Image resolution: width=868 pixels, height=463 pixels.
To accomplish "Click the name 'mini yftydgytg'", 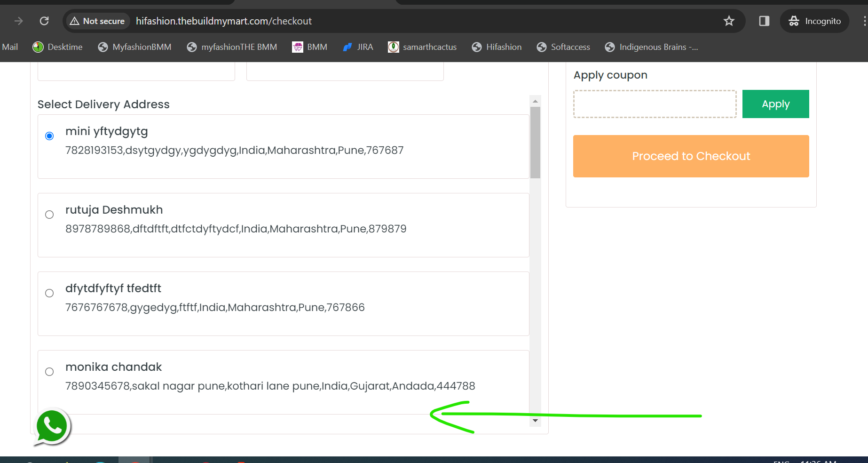I will (x=107, y=132).
